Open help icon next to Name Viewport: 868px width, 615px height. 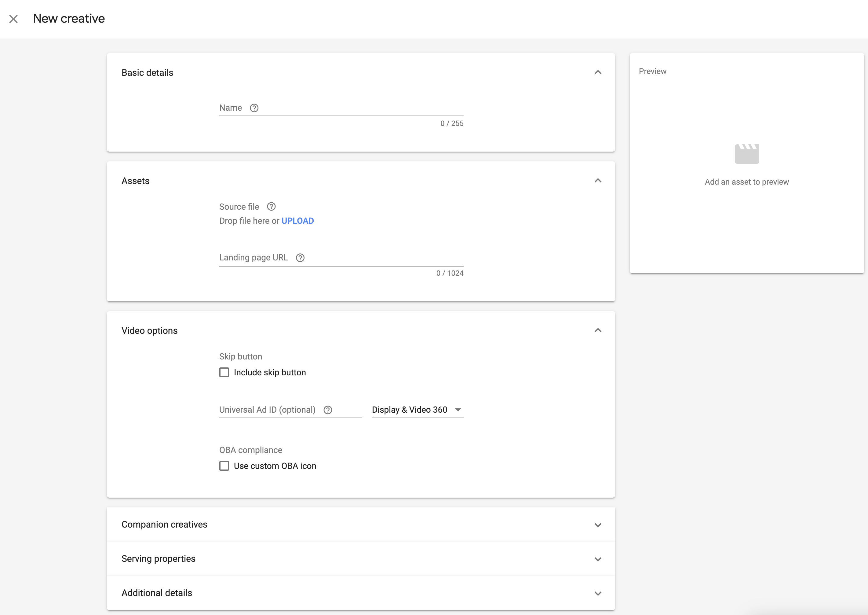pyautogui.click(x=254, y=108)
